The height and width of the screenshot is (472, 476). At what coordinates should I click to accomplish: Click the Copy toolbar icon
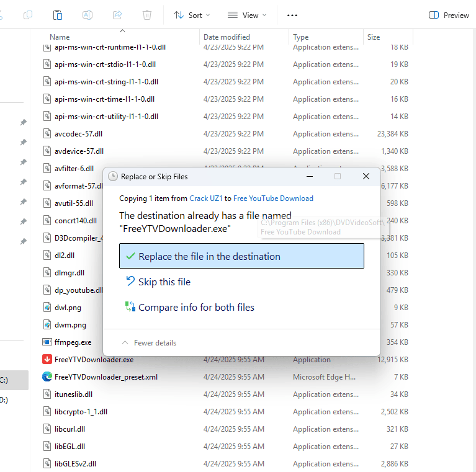28,15
